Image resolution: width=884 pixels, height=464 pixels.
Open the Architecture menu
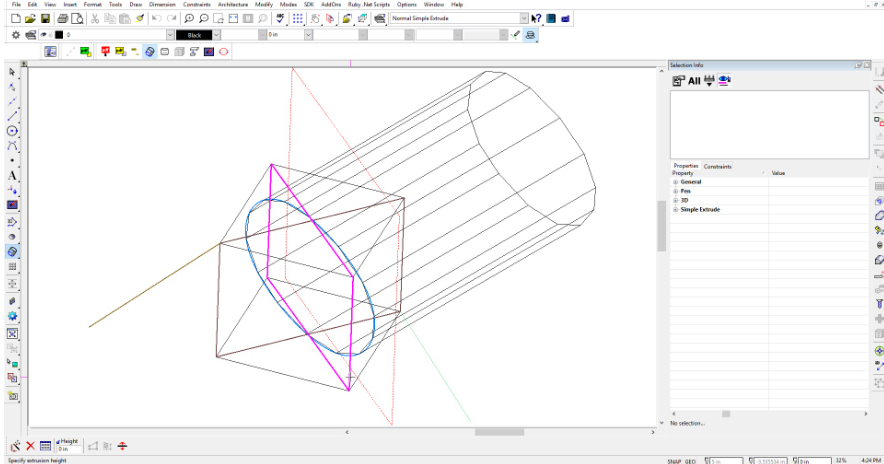233,5
